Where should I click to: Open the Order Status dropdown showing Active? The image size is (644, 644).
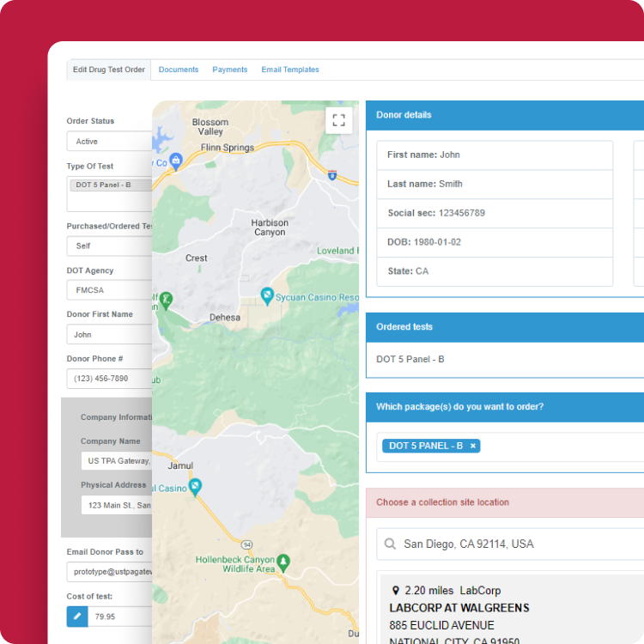(x=110, y=142)
